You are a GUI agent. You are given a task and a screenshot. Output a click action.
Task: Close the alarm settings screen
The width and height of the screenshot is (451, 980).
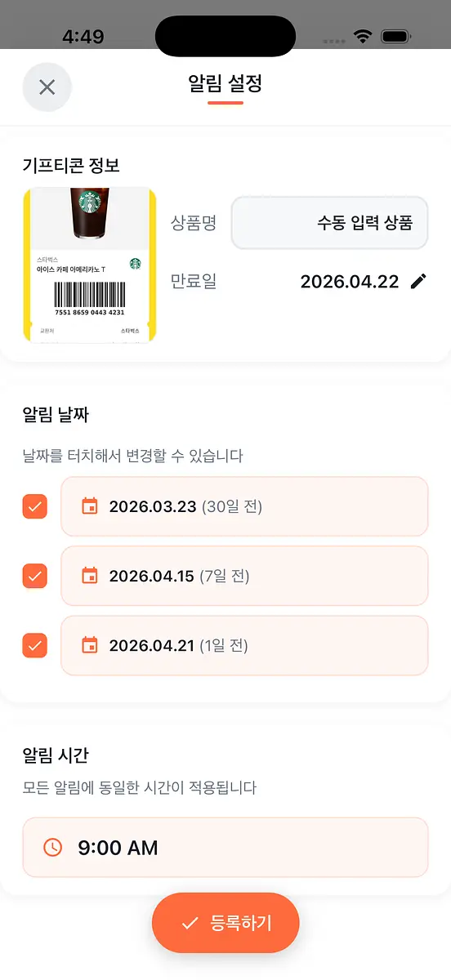pyautogui.click(x=47, y=87)
